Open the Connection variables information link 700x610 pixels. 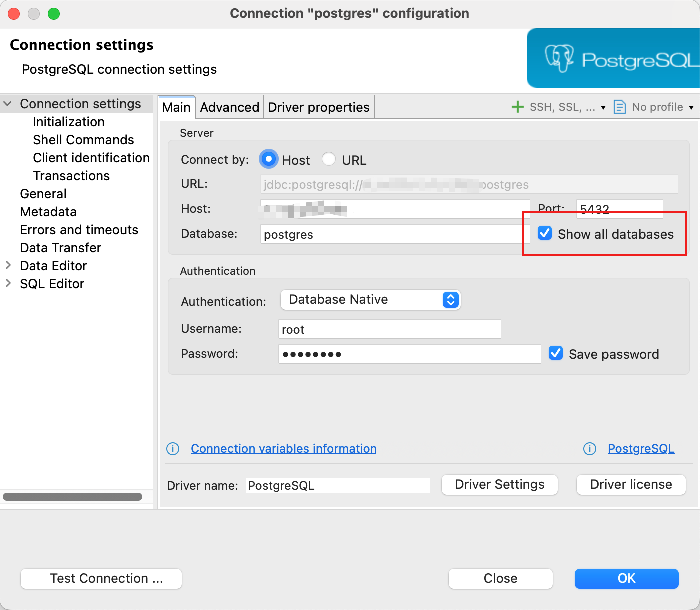(284, 449)
